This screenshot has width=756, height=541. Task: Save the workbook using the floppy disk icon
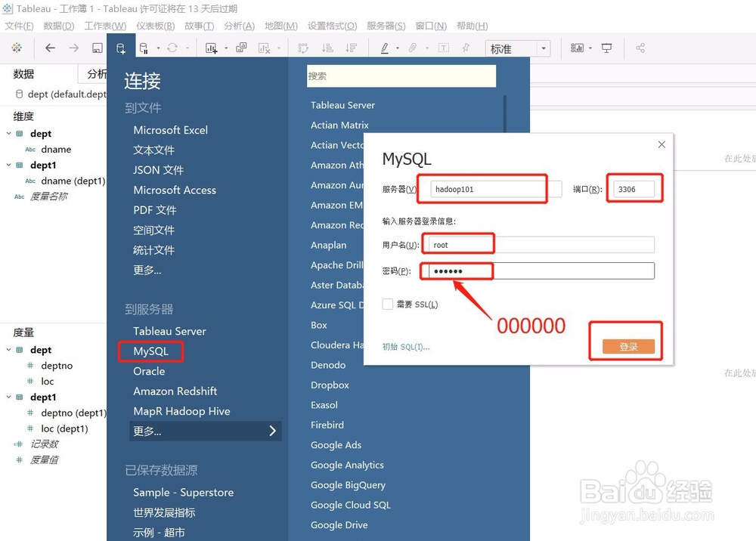pyautogui.click(x=97, y=48)
